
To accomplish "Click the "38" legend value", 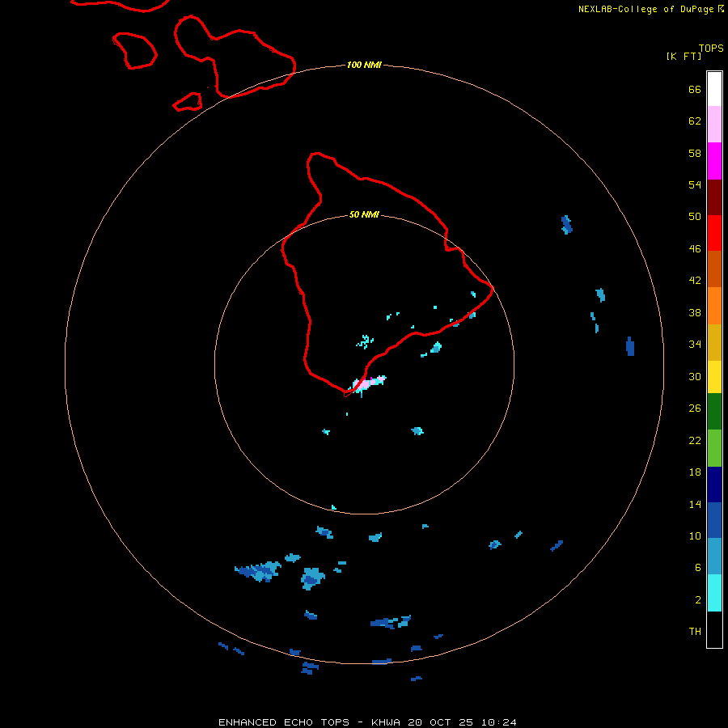I will pyautogui.click(x=695, y=313).
